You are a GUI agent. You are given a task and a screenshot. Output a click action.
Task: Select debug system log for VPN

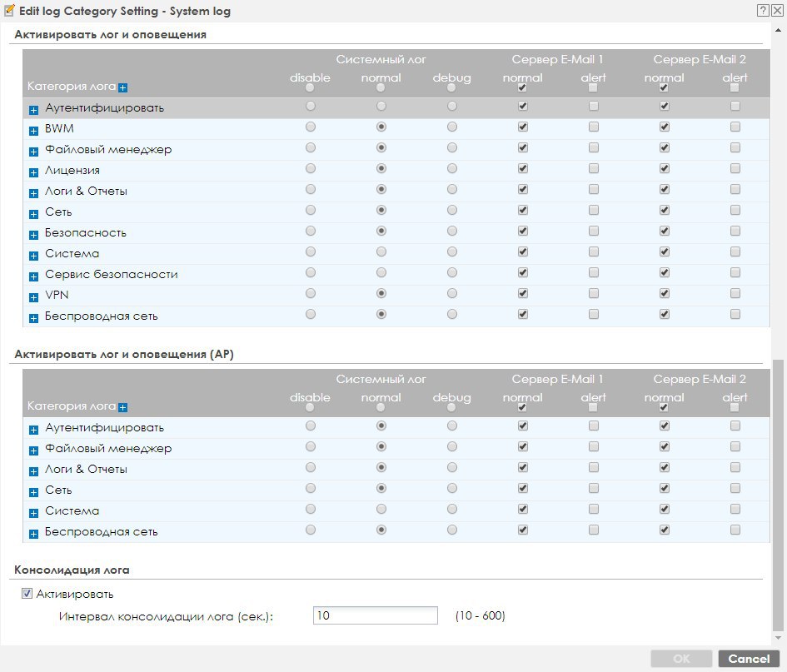tap(452, 293)
